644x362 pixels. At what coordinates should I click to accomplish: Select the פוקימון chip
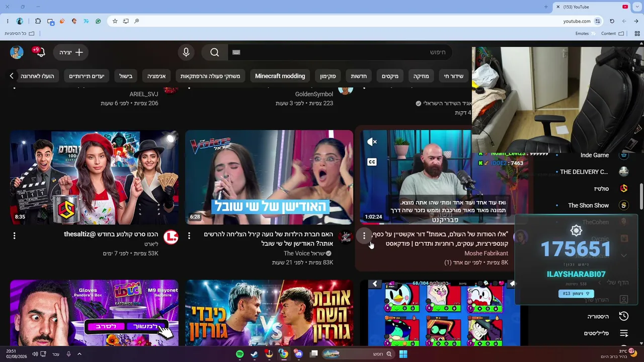[328, 76]
